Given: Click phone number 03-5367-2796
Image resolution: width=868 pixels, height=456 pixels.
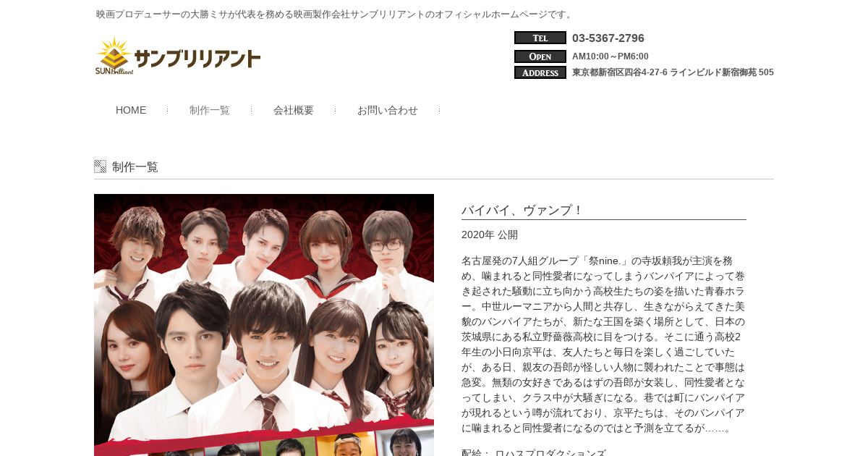Looking at the screenshot, I should (608, 38).
